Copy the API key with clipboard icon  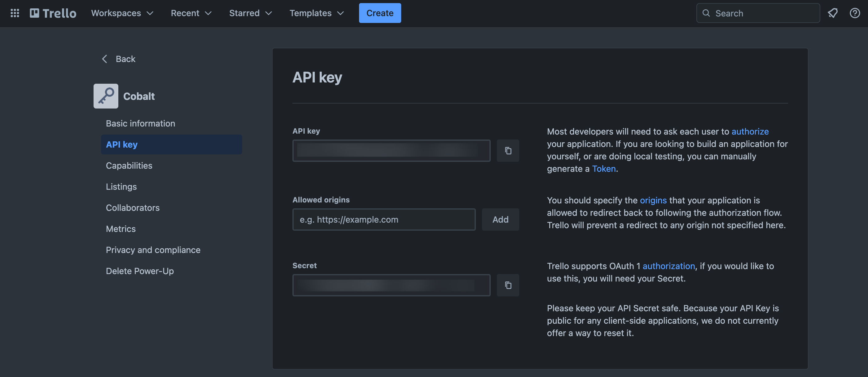508,151
